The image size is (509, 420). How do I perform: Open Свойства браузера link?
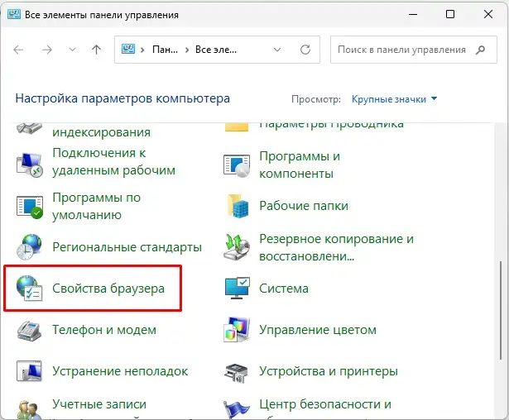(x=108, y=289)
